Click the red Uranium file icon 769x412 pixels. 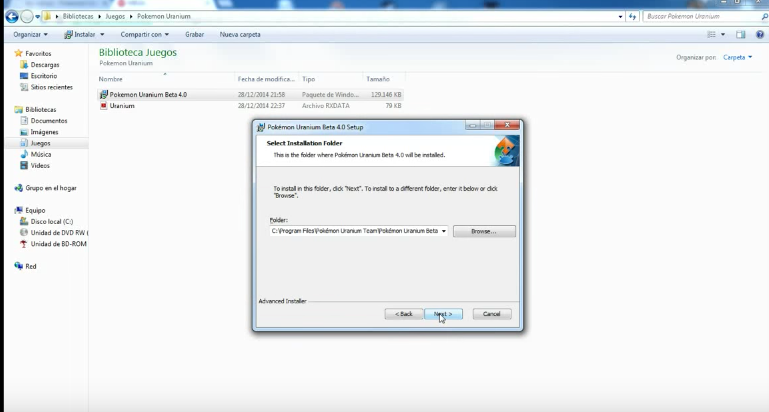click(103, 106)
